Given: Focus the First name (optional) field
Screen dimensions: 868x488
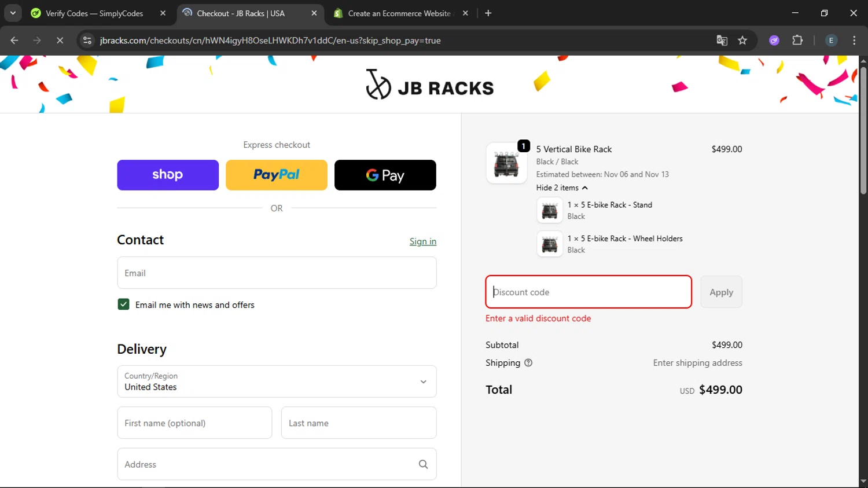Looking at the screenshot, I should pyautogui.click(x=194, y=423).
